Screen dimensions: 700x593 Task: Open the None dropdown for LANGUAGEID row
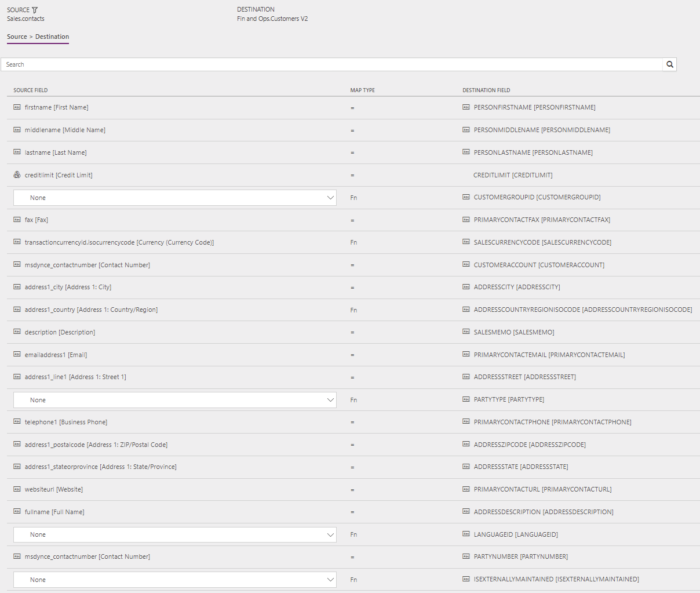(x=175, y=534)
